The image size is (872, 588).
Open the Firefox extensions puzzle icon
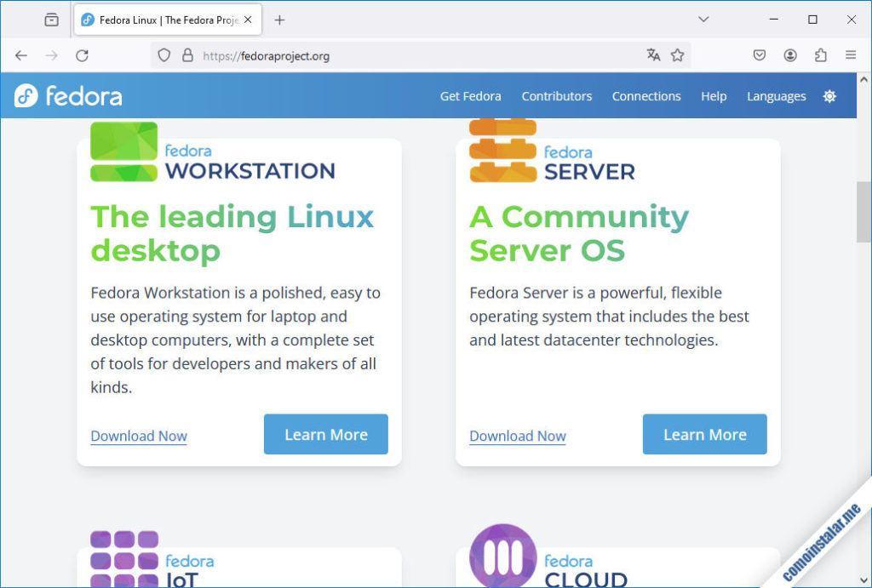coord(820,55)
